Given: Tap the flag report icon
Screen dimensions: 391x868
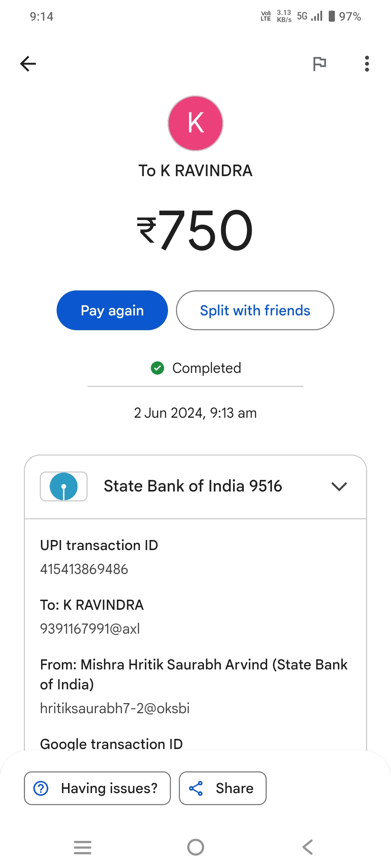Looking at the screenshot, I should point(319,64).
